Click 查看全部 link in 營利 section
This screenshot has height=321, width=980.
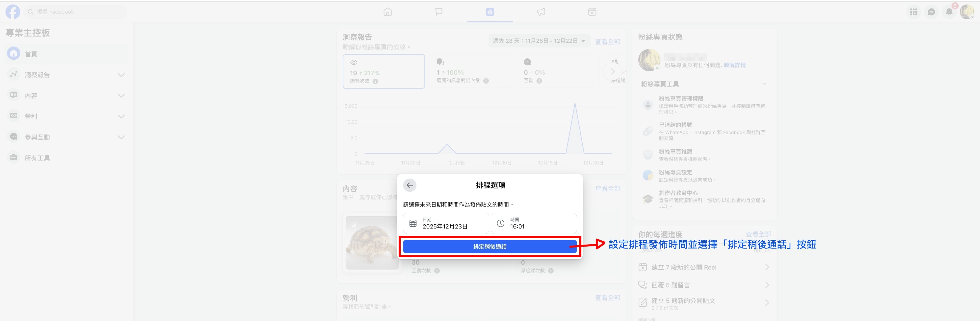point(608,298)
